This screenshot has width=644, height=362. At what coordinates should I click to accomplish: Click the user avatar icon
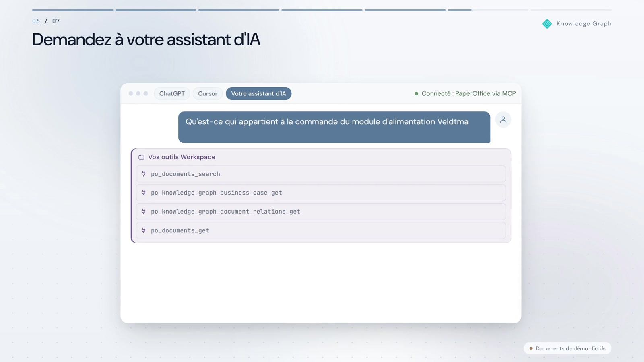tap(503, 119)
